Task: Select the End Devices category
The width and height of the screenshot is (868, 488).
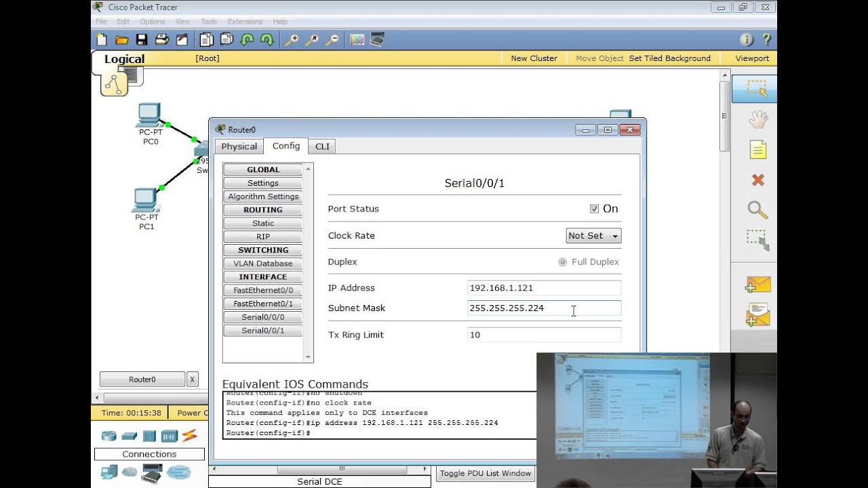Action: (x=108, y=472)
